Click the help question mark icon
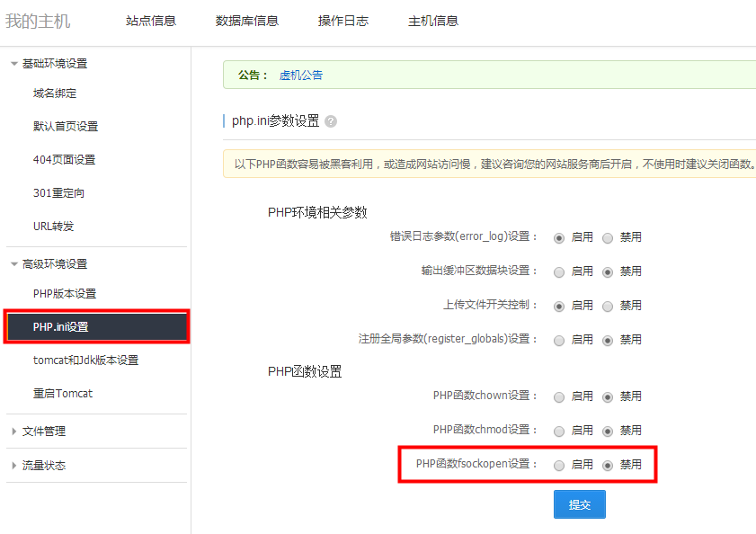 [332, 121]
